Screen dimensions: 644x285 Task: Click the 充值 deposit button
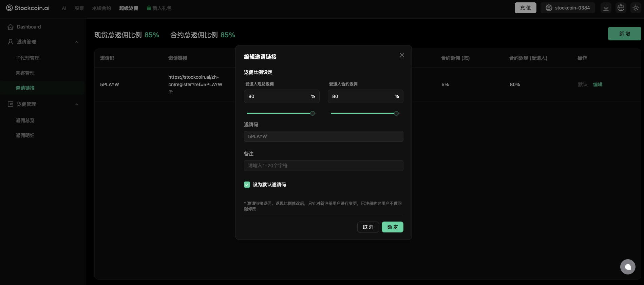[526, 8]
